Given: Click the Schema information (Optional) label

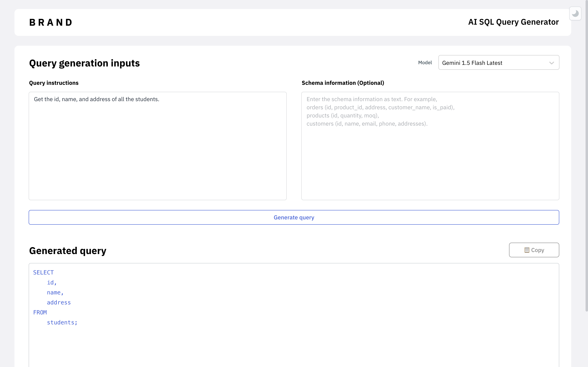Looking at the screenshot, I should [343, 83].
